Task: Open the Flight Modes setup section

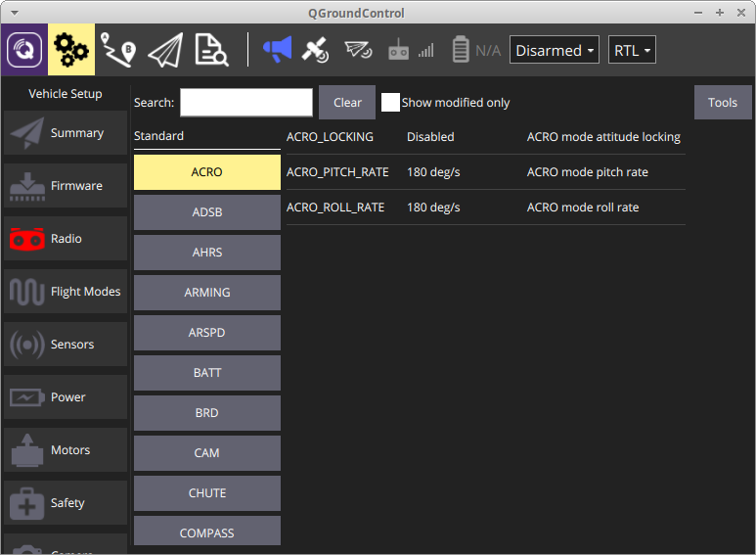Action: tap(66, 292)
